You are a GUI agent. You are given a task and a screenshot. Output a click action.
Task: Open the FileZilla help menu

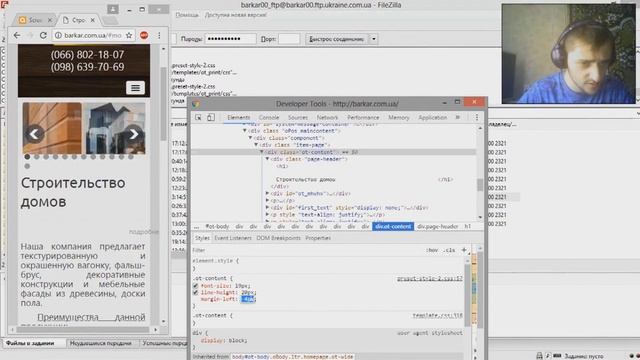click(187, 15)
